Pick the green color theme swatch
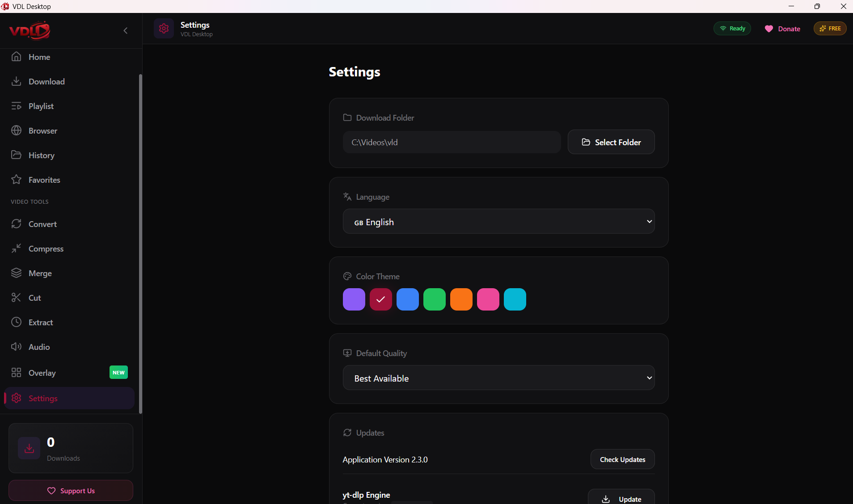Screen dimensions: 853x504 tap(434, 299)
